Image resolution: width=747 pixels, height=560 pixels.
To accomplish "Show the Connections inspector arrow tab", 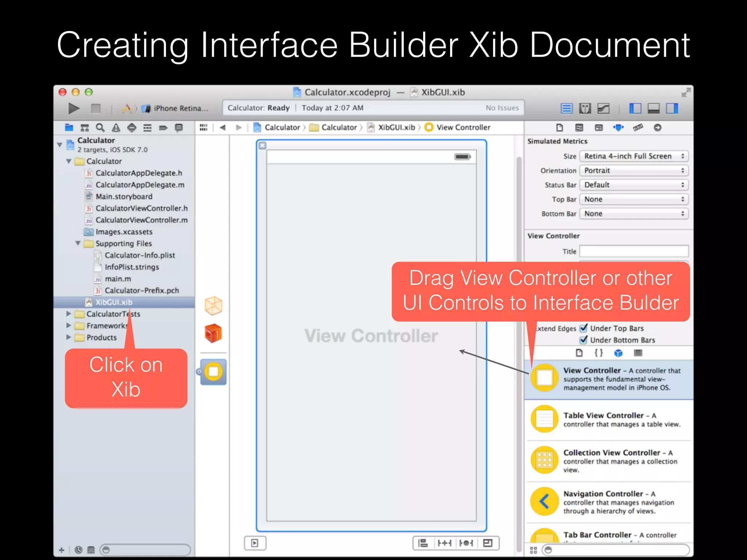I will 658,128.
